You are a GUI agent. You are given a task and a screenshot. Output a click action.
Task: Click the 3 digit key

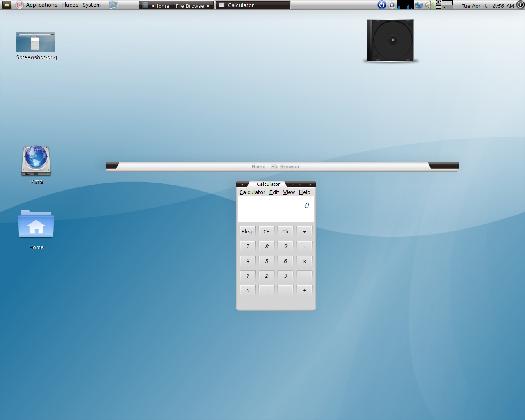285,276
